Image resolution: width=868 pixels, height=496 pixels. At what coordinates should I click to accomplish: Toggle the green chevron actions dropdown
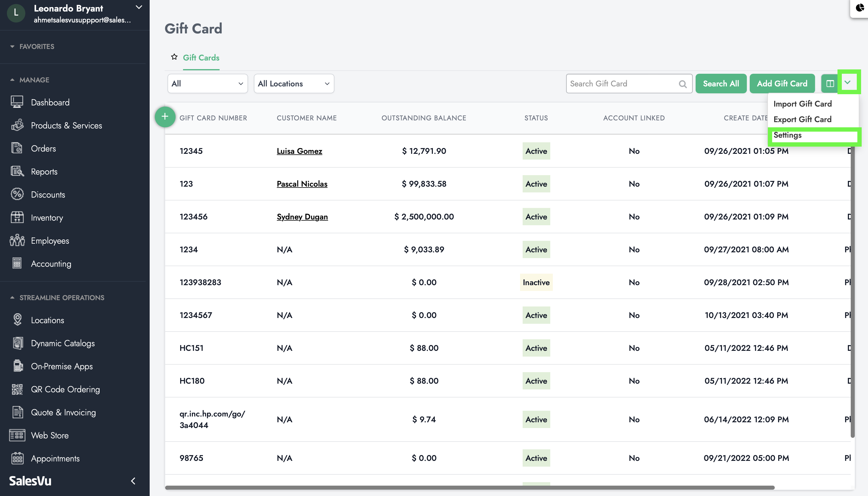pos(848,82)
